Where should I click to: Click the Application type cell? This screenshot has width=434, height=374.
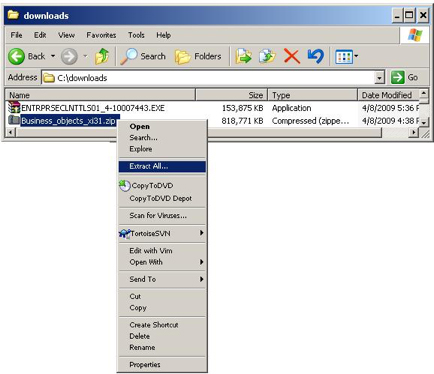(292, 108)
